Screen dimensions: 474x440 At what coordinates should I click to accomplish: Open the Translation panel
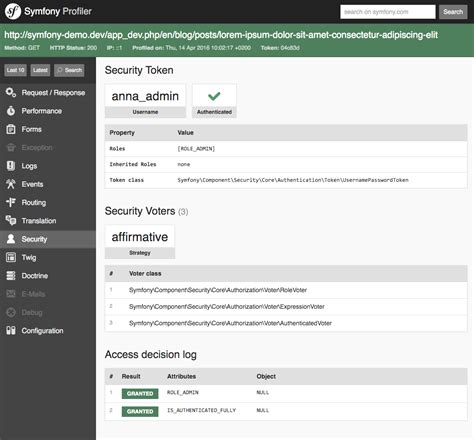tap(48, 221)
